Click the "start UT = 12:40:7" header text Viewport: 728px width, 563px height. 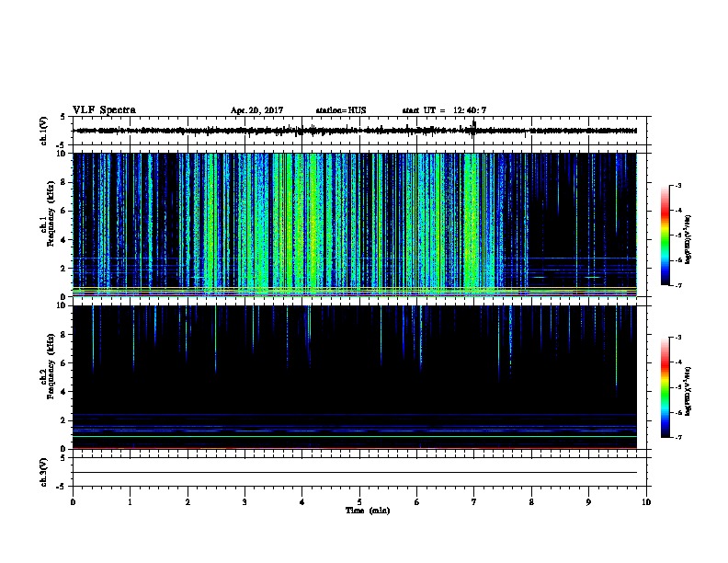(444, 110)
